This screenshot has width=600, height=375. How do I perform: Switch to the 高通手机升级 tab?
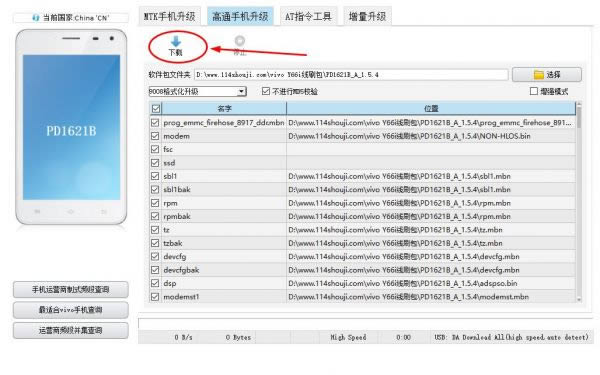coord(240,16)
